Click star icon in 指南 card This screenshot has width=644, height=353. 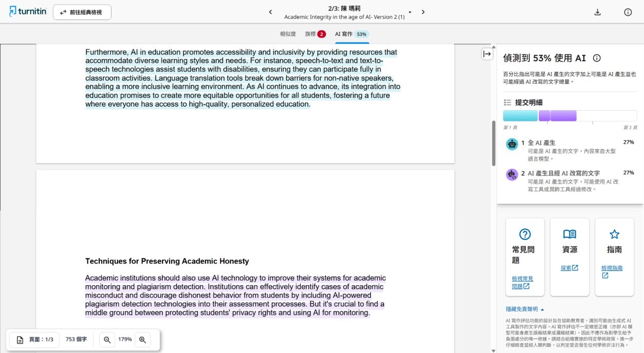click(614, 234)
